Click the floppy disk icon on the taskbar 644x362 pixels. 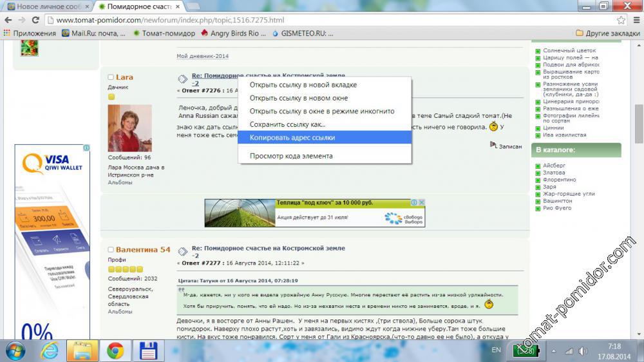tap(149, 351)
